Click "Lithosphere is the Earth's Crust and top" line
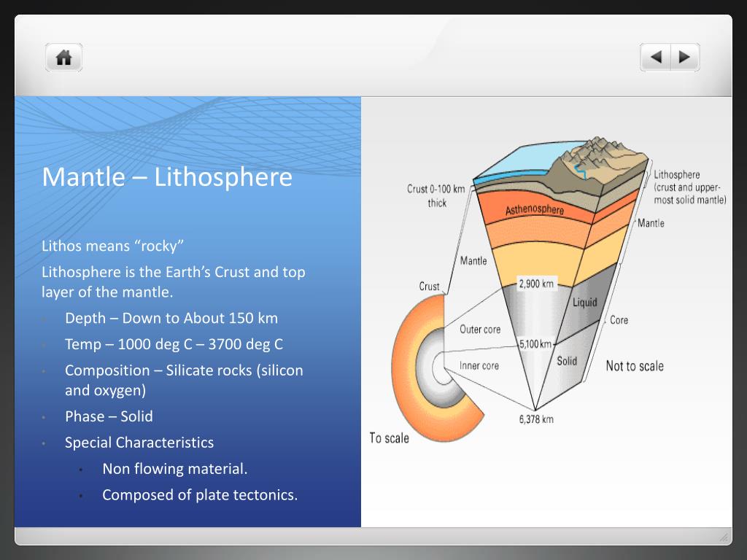 pos(174,272)
